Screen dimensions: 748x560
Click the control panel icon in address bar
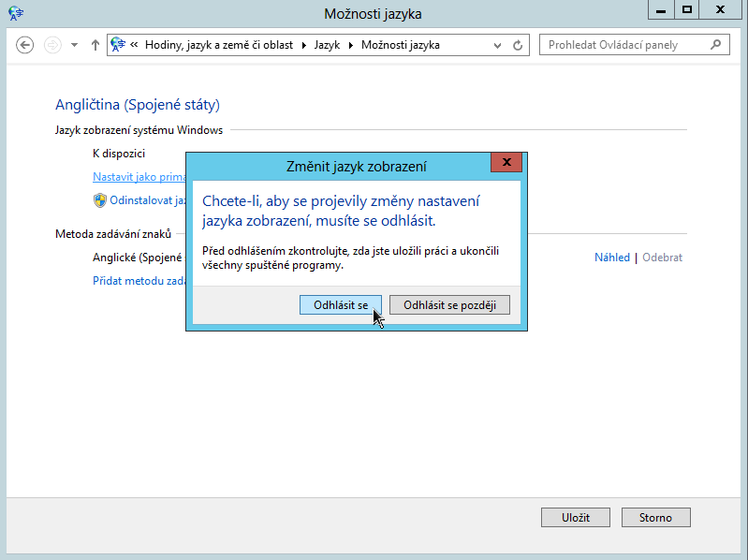pos(118,45)
